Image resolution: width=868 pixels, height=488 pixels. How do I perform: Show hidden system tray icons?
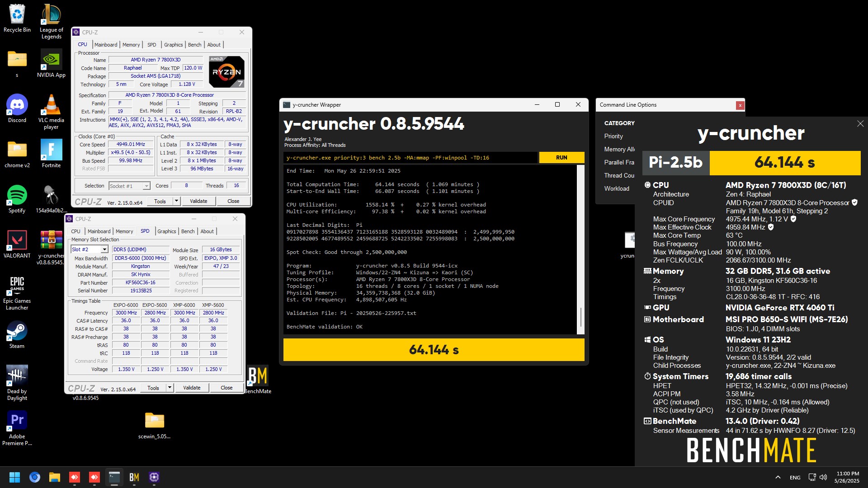coord(778,477)
